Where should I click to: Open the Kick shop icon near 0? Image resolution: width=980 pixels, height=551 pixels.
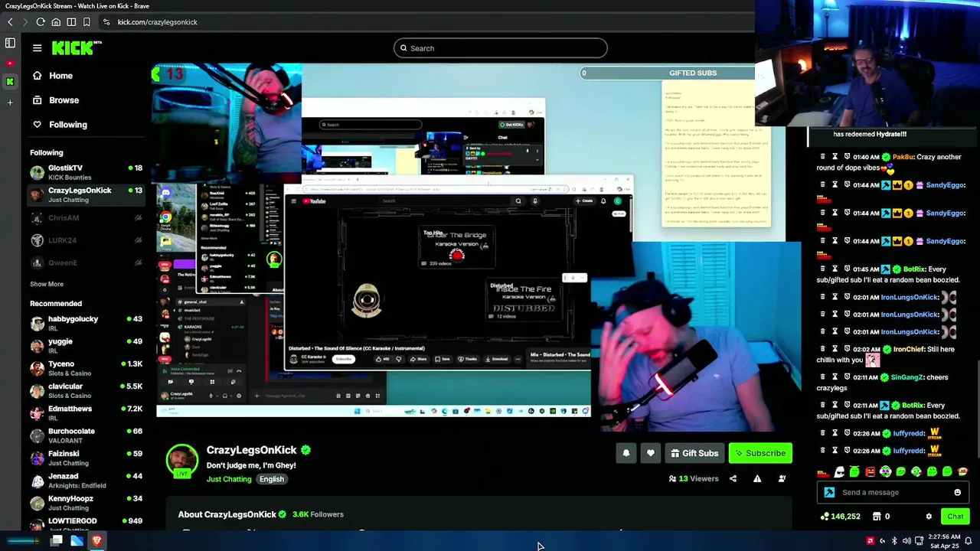[877, 517]
